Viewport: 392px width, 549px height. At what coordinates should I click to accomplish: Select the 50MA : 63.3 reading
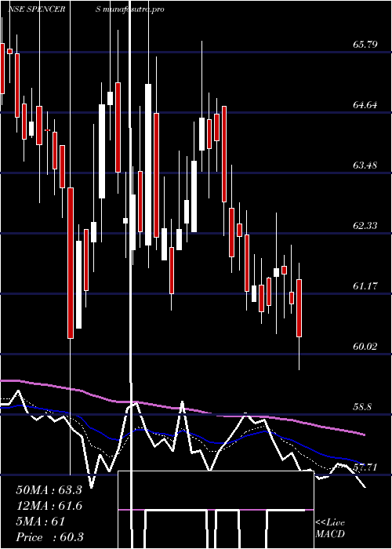(x=49, y=490)
